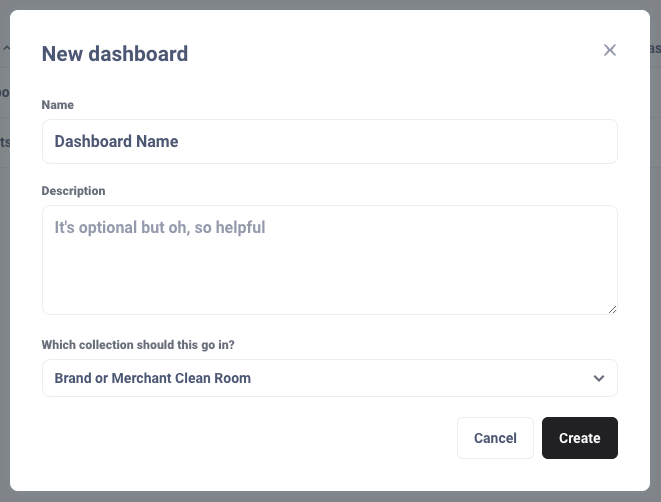Click the Name input field
Screen dimensions: 661x502
(x=329, y=142)
